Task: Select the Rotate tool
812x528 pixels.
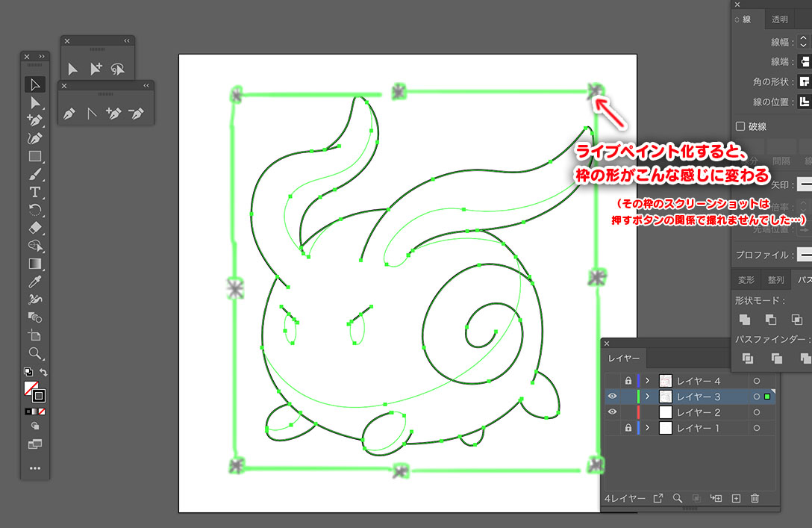Action: click(34, 210)
